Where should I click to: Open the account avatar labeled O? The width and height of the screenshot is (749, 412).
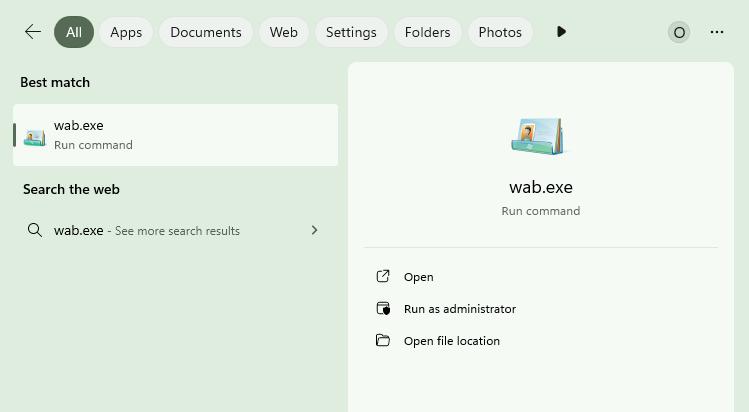679,32
